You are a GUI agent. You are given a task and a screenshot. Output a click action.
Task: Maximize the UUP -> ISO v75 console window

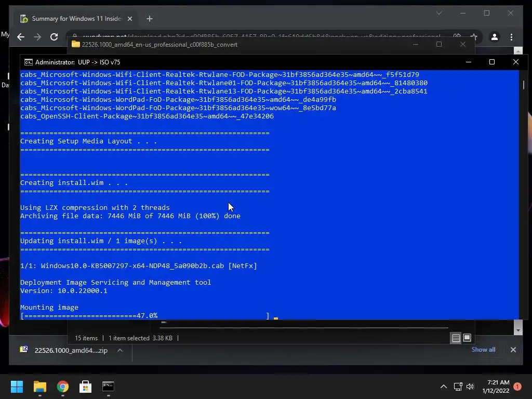click(x=492, y=62)
